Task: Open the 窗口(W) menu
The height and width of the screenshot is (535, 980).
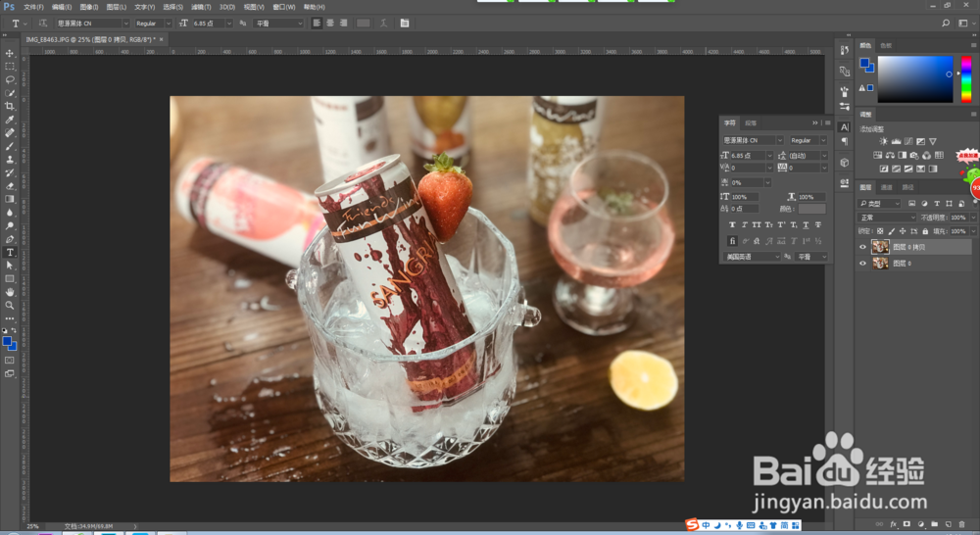Action: 284,7
